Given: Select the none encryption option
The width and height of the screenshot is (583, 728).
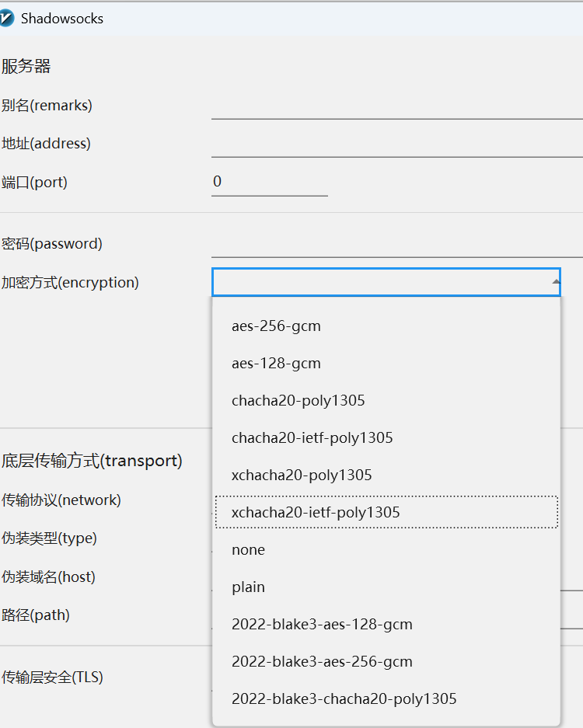Looking at the screenshot, I should (386, 550).
